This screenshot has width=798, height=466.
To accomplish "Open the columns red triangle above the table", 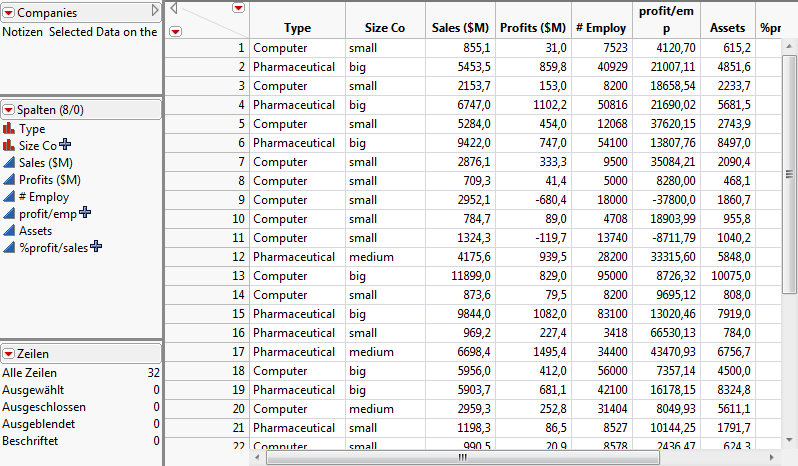I will click(x=237, y=8).
